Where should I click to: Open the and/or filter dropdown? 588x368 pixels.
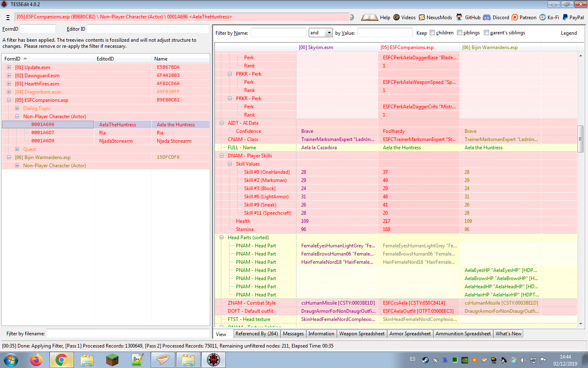click(x=329, y=33)
